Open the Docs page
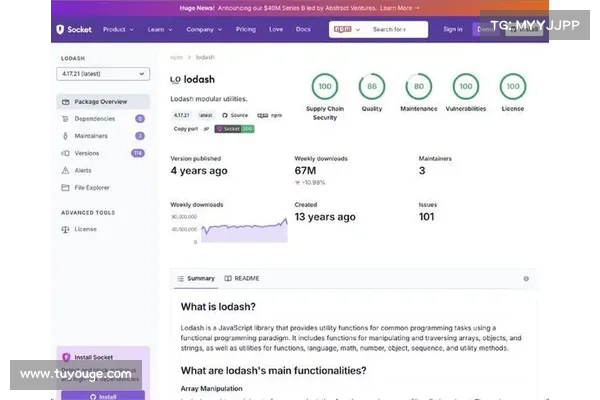 click(x=303, y=29)
